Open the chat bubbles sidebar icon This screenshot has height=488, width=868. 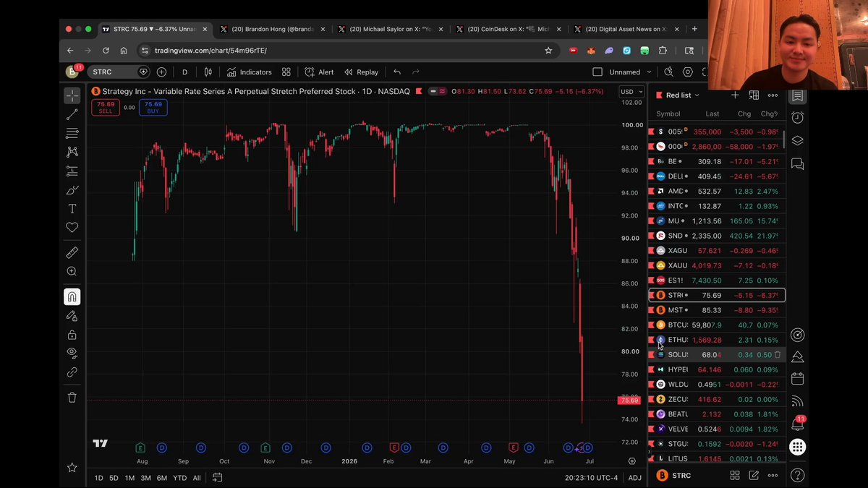pyautogui.click(x=797, y=164)
